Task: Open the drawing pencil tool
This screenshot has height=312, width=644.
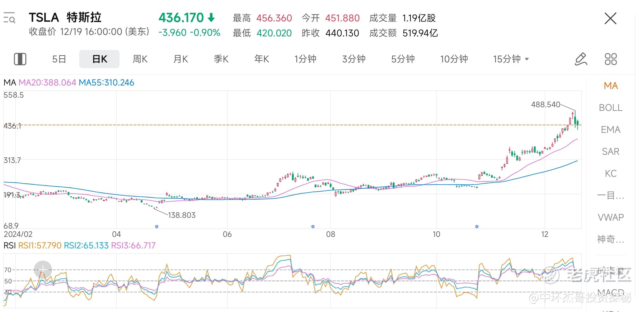Action: click(581, 59)
